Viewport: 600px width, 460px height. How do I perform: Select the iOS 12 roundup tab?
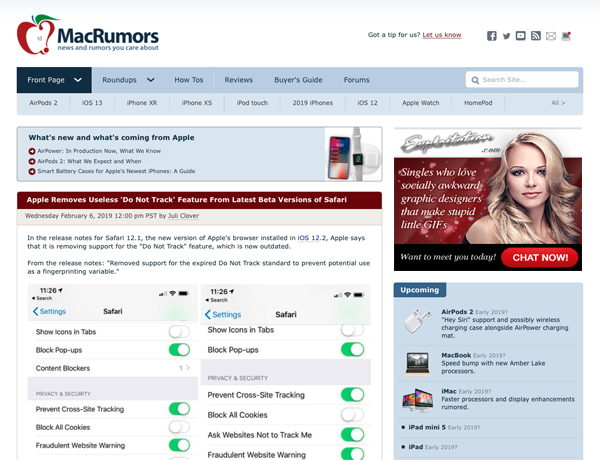367,103
